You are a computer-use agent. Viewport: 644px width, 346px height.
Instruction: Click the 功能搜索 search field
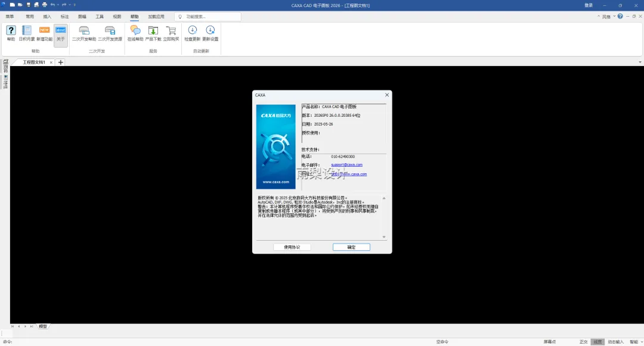(x=208, y=17)
